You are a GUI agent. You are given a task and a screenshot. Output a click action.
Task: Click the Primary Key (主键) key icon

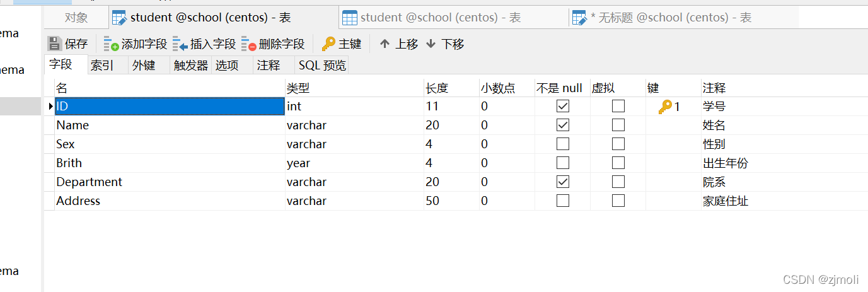[328, 44]
